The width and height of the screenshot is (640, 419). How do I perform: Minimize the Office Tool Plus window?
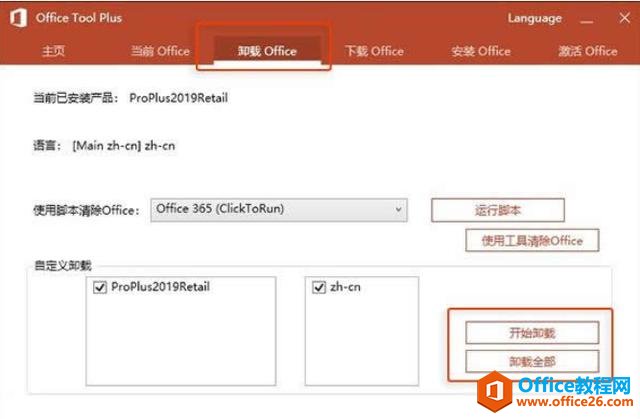587,19
